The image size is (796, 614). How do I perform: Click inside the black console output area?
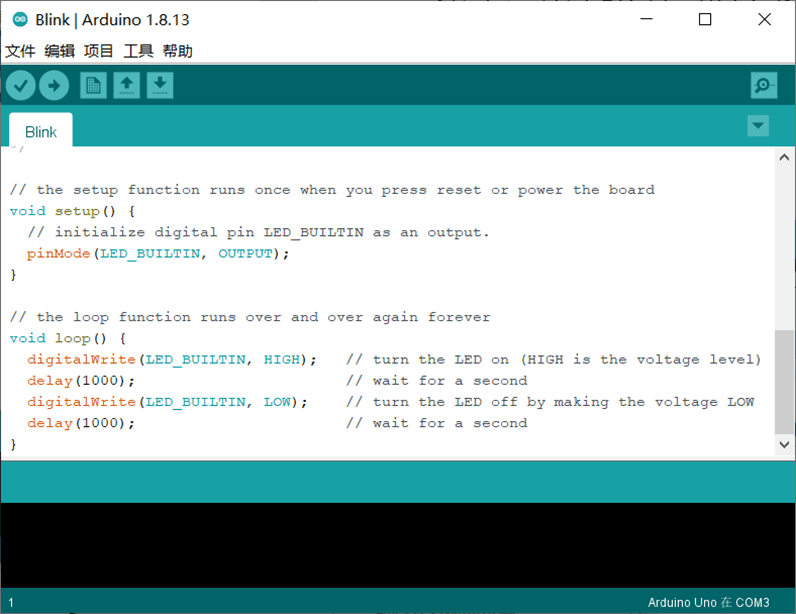point(398,545)
